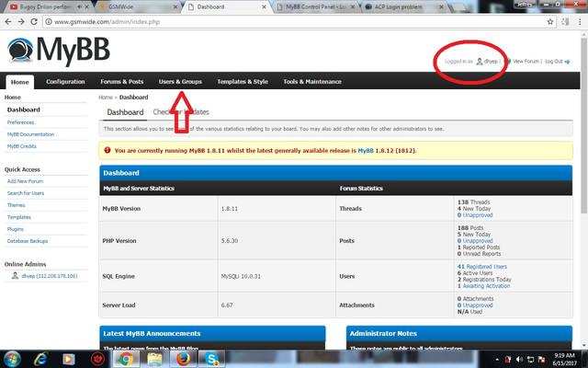Open Database Backups link

coord(28,241)
